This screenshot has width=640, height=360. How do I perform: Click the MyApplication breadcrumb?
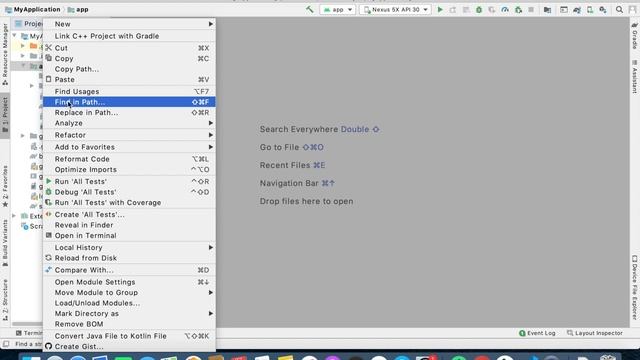coord(33,9)
